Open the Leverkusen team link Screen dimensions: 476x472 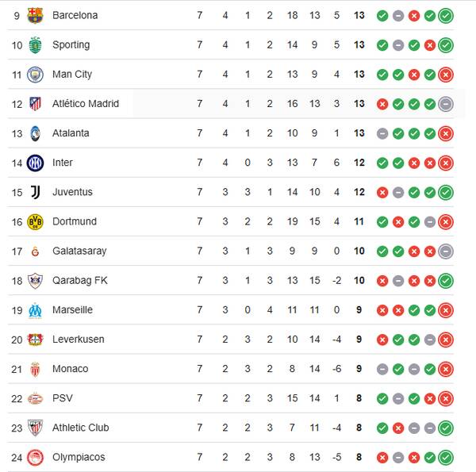coord(76,340)
